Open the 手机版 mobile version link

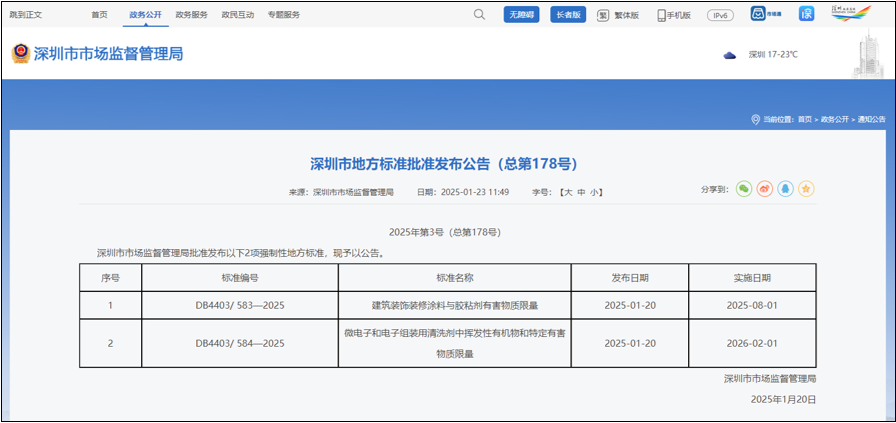[674, 15]
